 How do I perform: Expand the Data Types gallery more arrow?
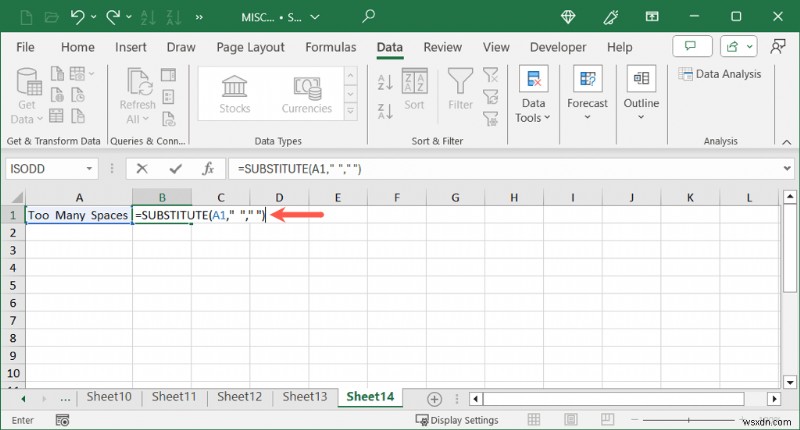[351, 111]
